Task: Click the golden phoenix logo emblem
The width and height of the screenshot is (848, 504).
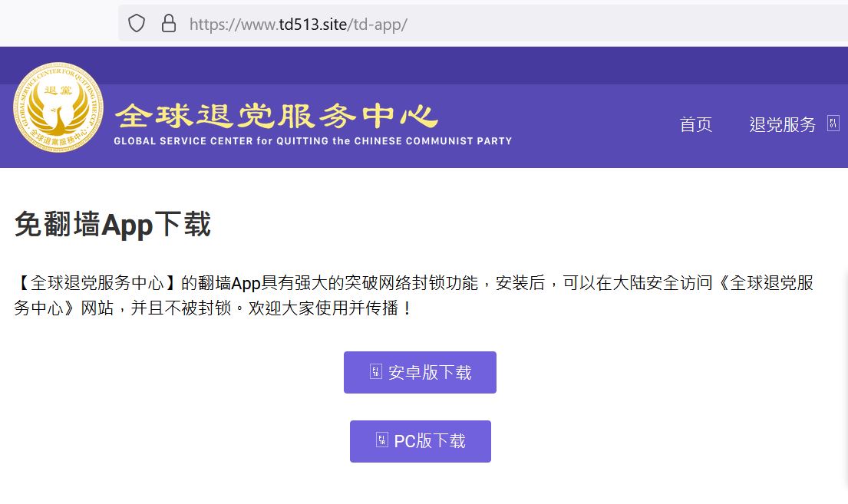Action: pos(58,108)
